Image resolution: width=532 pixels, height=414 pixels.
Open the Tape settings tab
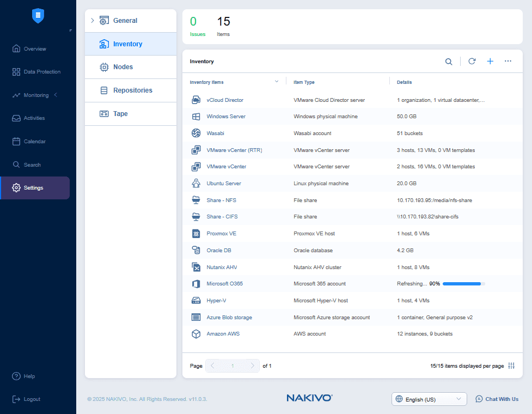pos(131,114)
